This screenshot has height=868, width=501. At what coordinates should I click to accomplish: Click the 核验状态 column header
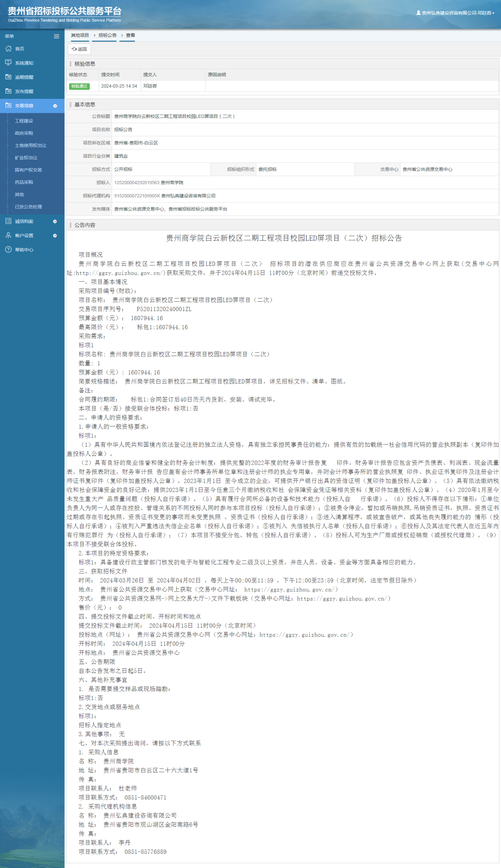point(78,75)
